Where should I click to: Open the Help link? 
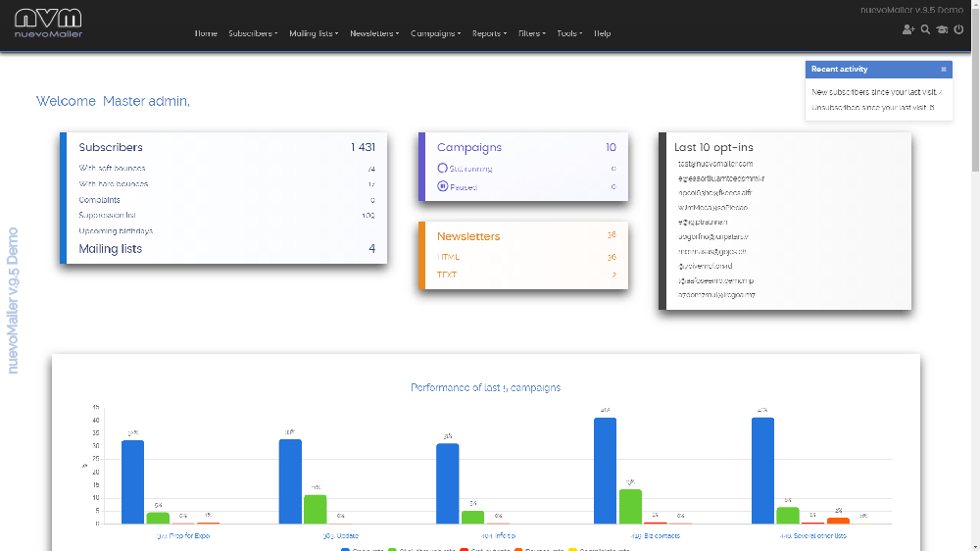tap(602, 33)
